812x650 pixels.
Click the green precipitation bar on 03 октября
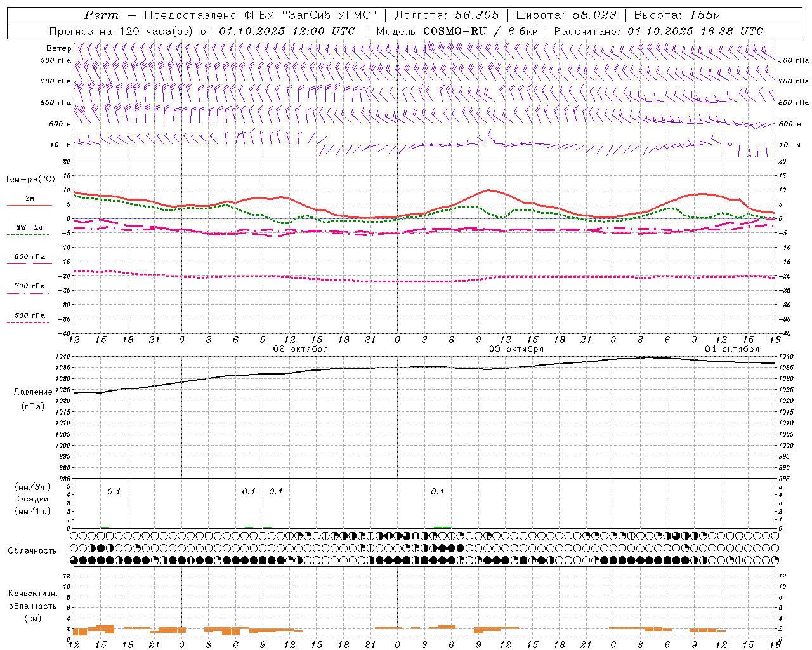tap(442, 527)
